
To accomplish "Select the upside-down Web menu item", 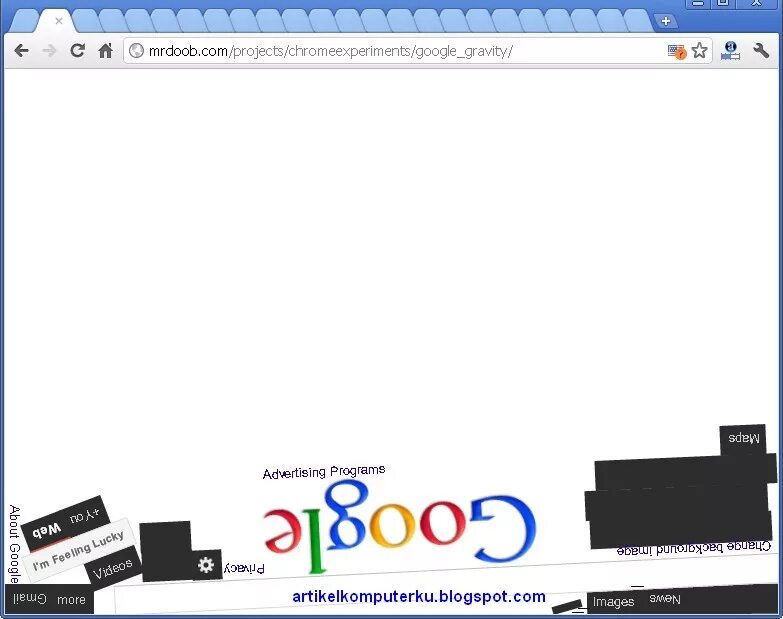I will pos(46,530).
